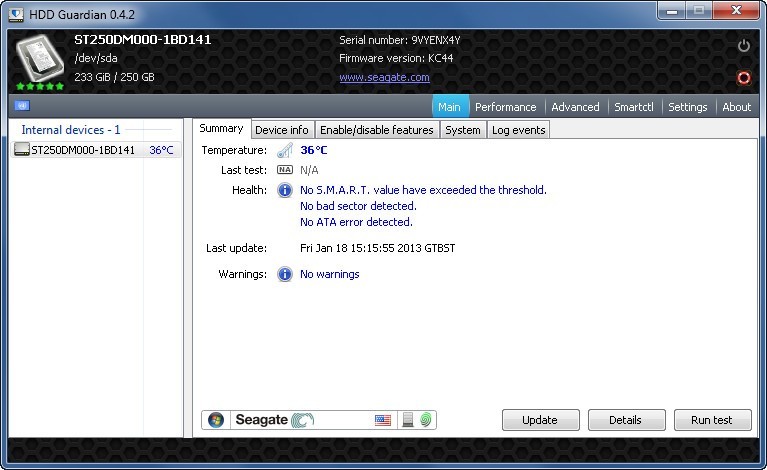
Task: Switch to Device info sub-tab
Action: [282, 130]
